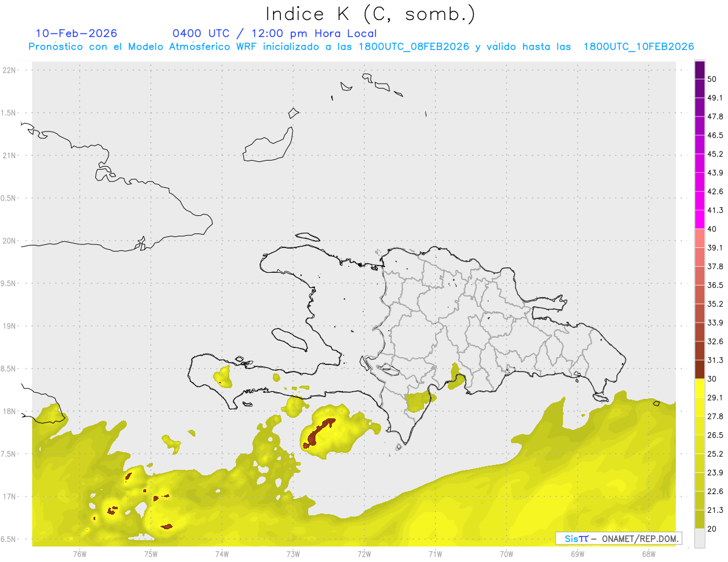Pick the salmon legend swatch between 39.1 and 40

[699, 238]
